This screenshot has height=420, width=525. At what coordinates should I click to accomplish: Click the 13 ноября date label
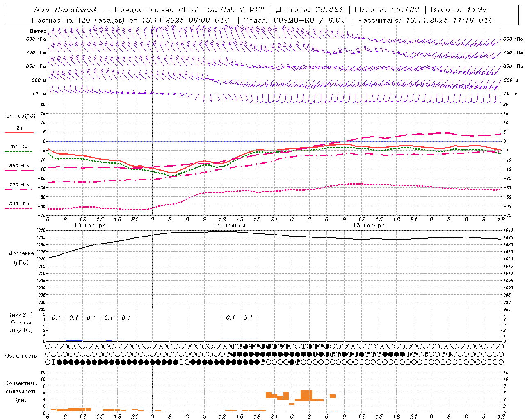pos(90,226)
